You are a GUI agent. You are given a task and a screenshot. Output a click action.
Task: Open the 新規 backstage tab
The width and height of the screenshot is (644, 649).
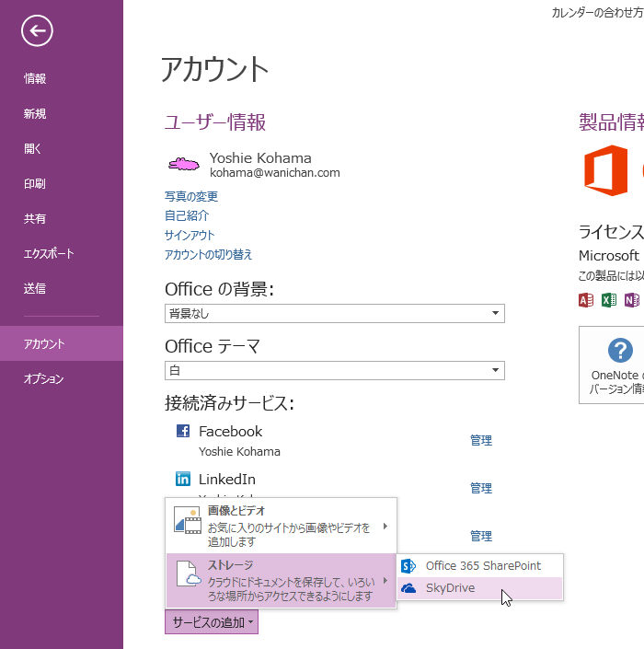click(x=62, y=113)
